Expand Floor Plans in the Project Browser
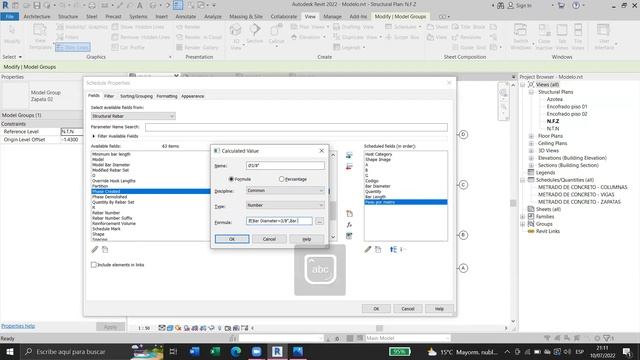 tap(531, 136)
